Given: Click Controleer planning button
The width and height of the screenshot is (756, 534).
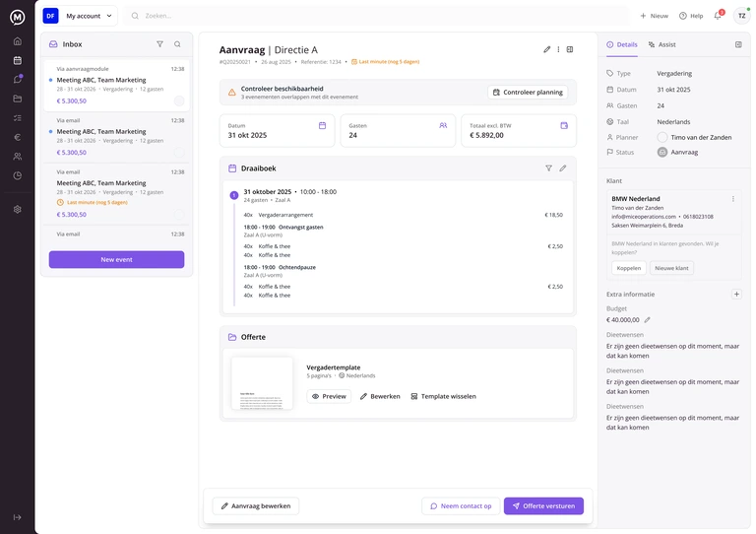Looking at the screenshot, I should pyautogui.click(x=528, y=93).
